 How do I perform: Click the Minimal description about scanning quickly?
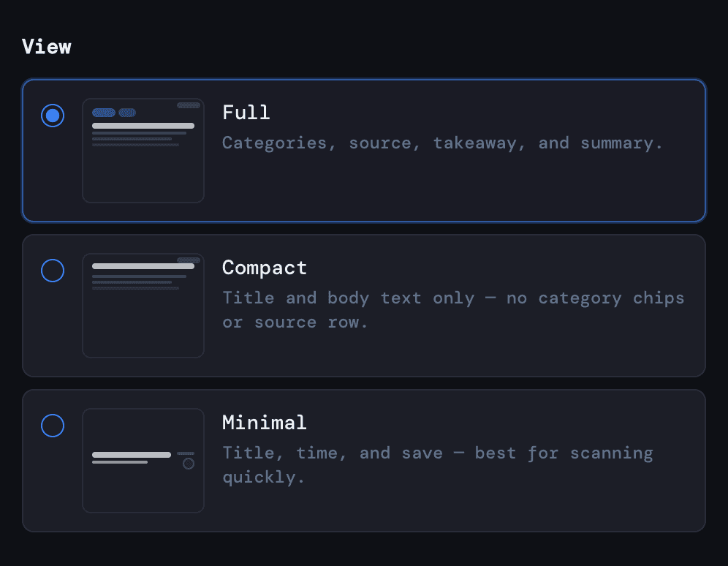click(437, 465)
